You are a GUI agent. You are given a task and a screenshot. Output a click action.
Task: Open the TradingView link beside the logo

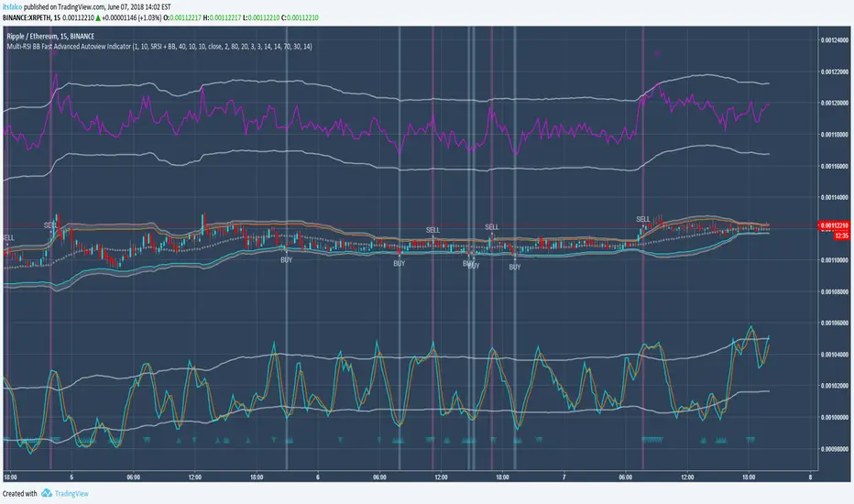pos(71,494)
